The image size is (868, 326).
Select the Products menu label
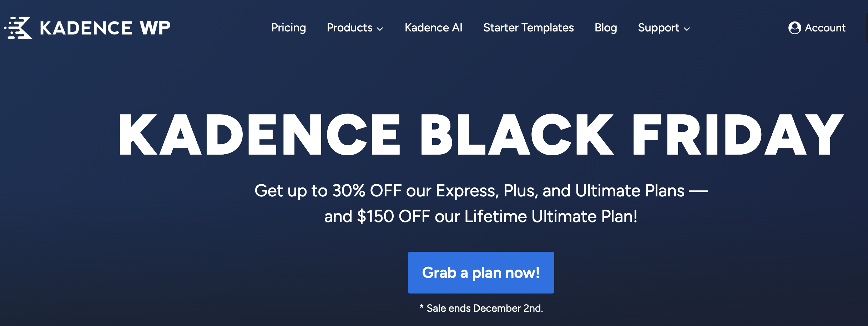[349, 28]
